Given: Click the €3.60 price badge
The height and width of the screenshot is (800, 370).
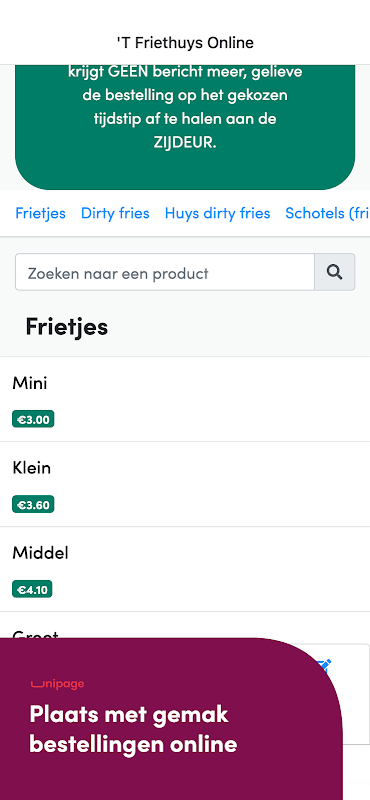Looking at the screenshot, I should pyautogui.click(x=33, y=505).
